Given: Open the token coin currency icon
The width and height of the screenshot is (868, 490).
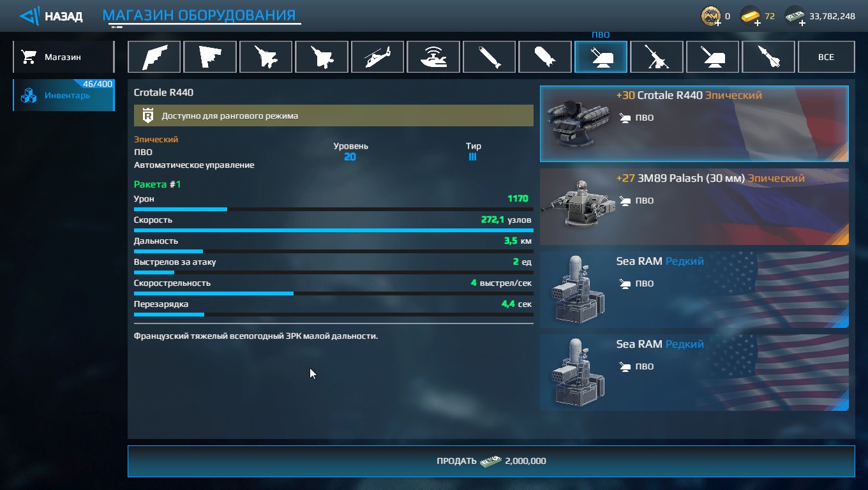Looking at the screenshot, I should coord(711,17).
